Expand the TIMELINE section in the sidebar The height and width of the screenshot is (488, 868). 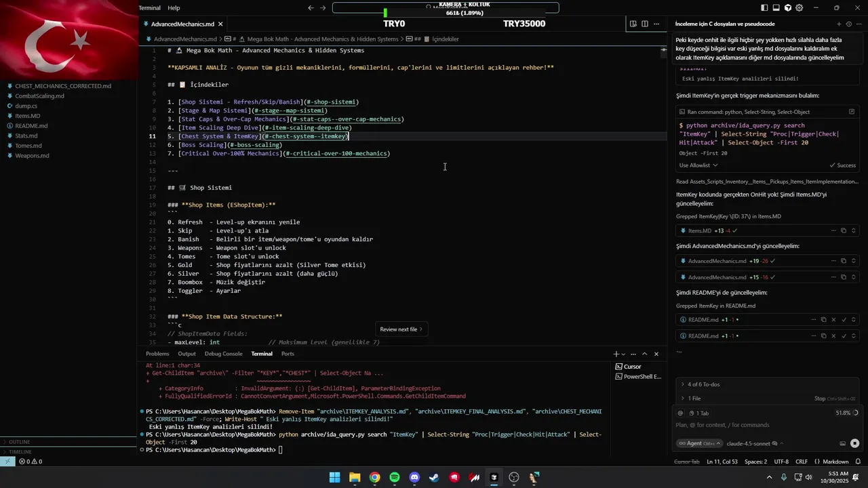[x=68, y=451]
